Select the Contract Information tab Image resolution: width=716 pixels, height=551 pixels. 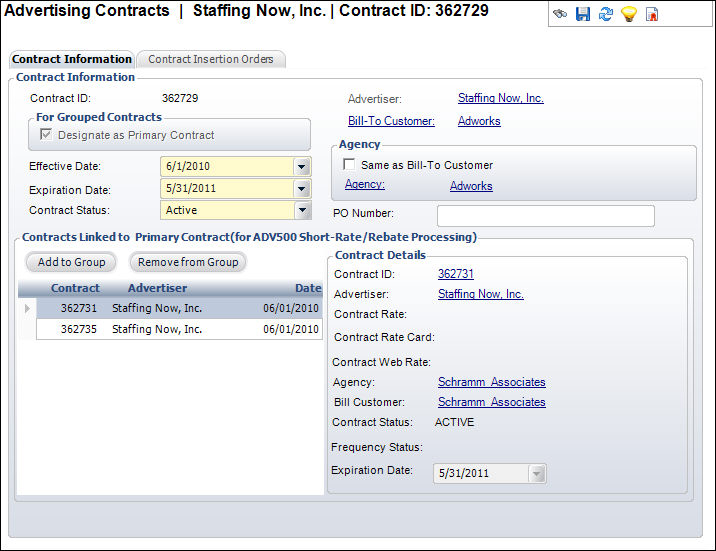(71, 59)
